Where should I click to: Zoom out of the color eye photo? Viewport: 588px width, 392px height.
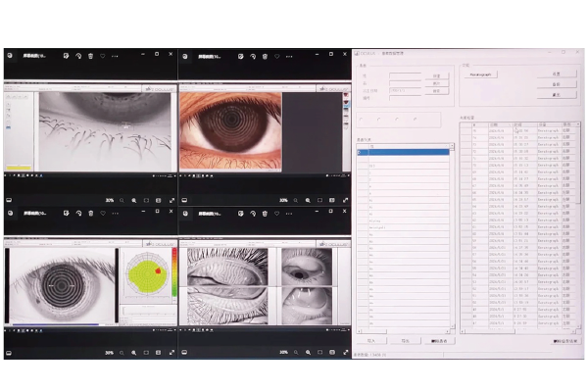click(296, 200)
